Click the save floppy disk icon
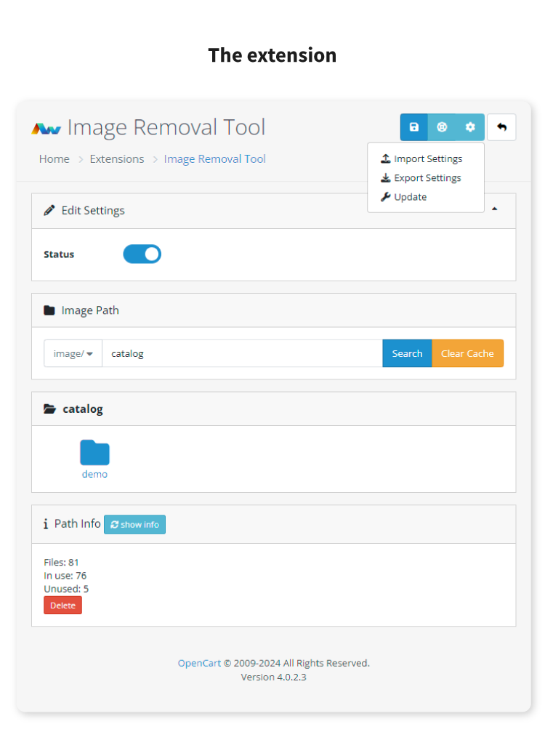This screenshot has height=756, width=545. 413,127
